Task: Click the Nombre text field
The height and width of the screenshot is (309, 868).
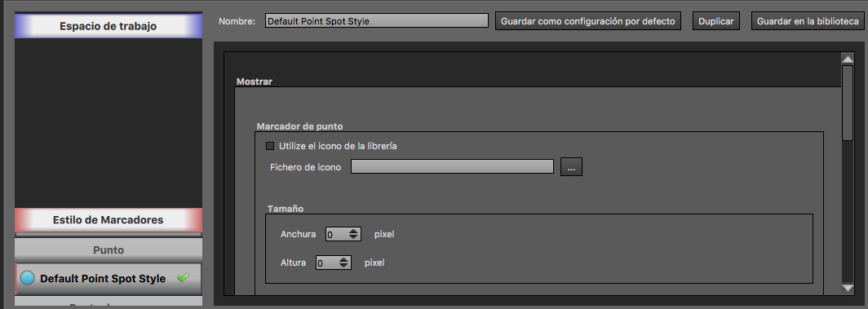Action: point(376,21)
